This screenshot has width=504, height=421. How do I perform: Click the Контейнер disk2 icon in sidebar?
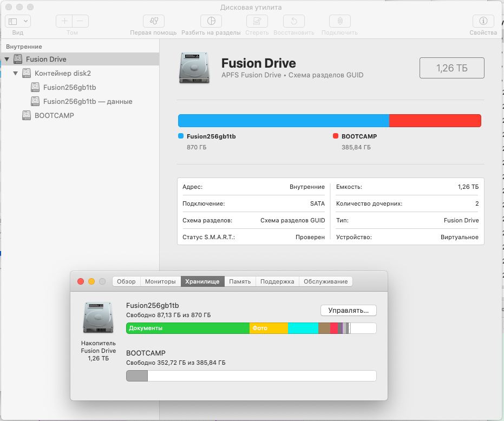click(27, 73)
